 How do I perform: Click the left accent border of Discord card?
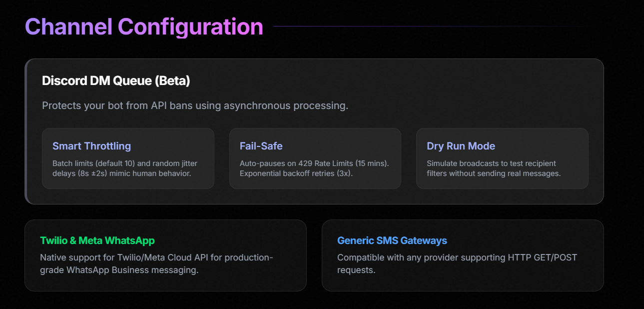(x=26, y=131)
